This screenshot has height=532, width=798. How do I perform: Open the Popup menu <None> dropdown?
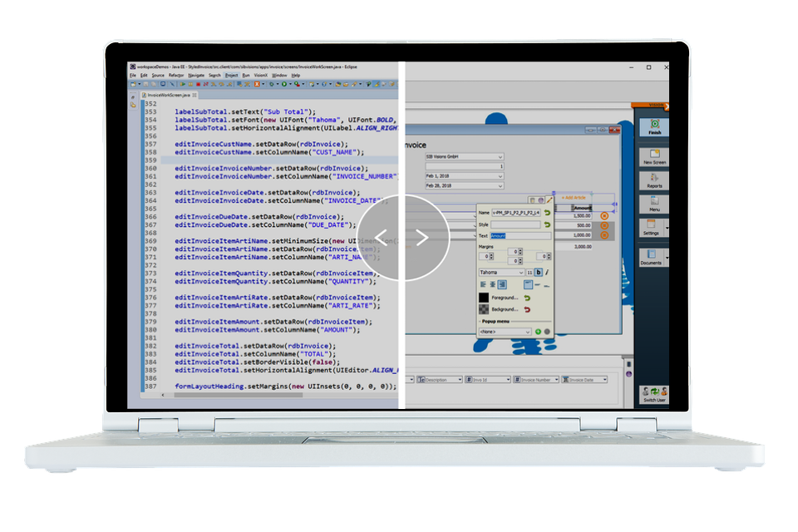click(528, 332)
